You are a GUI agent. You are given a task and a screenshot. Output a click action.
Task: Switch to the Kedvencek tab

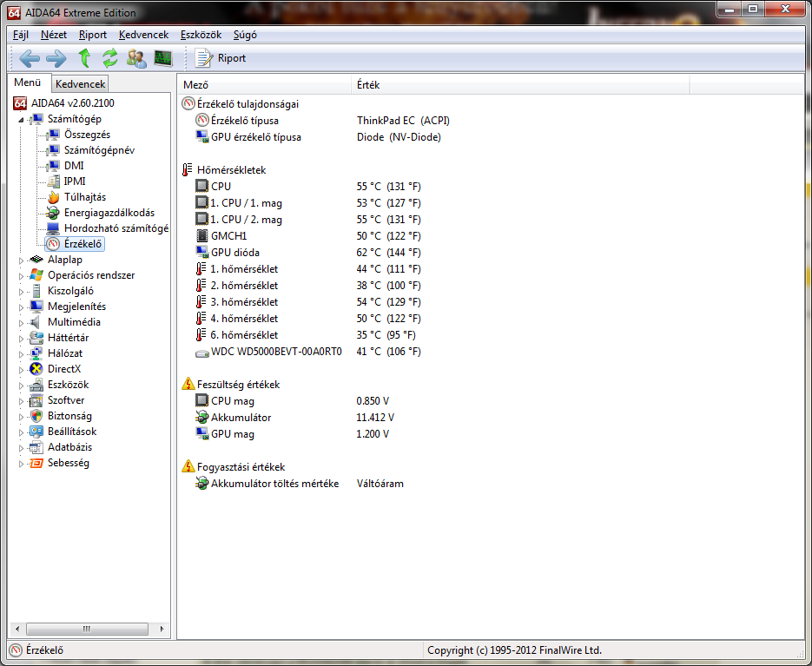pyautogui.click(x=80, y=84)
